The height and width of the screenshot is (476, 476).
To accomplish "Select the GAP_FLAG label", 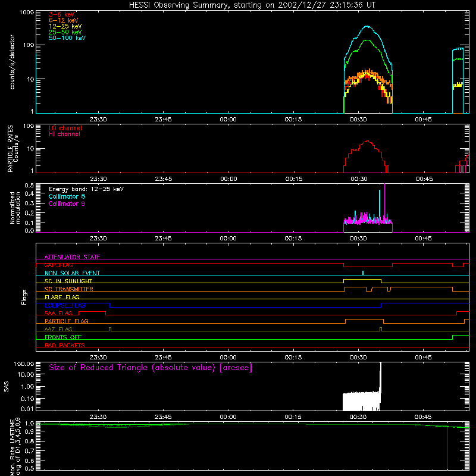I will [x=58, y=265].
